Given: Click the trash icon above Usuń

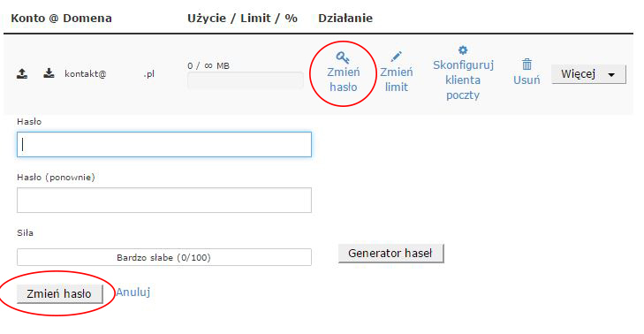Looking at the screenshot, I should tap(527, 65).
